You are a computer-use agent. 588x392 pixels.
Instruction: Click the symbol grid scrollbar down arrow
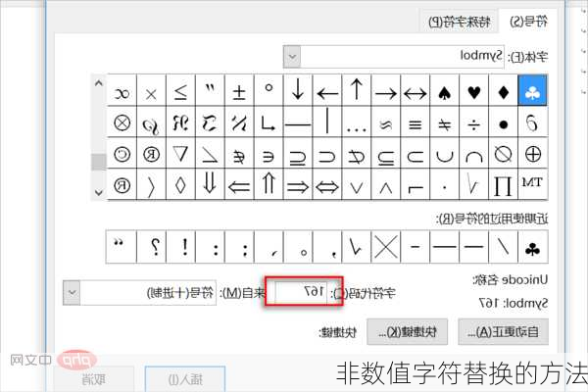(x=99, y=193)
